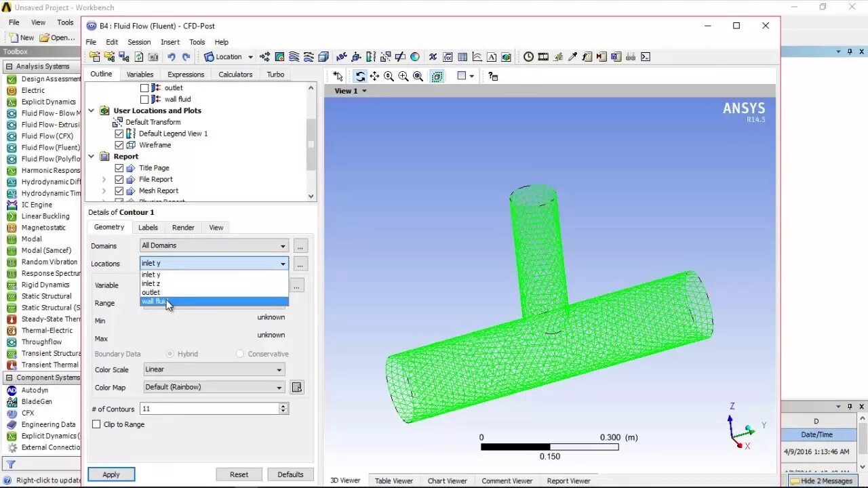Image resolution: width=868 pixels, height=488 pixels.
Task: Click the Reload results toolbar icon
Action: pos(139,57)
